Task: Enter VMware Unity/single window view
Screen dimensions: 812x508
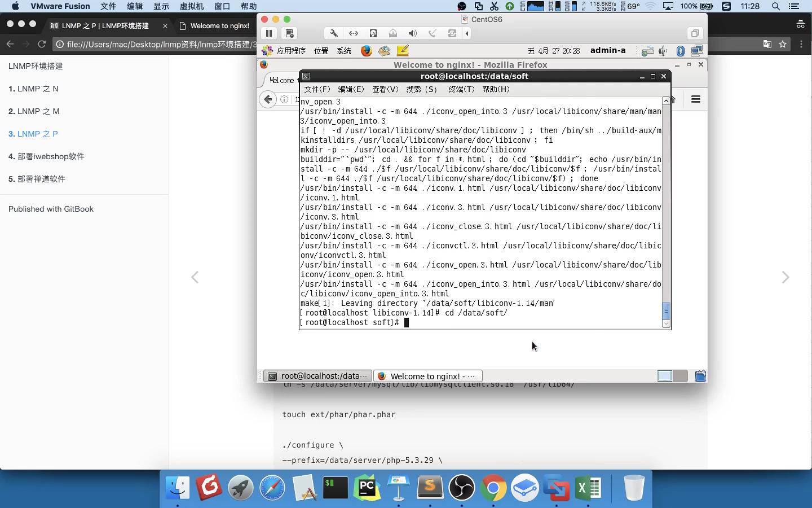Action: point(695,33)
